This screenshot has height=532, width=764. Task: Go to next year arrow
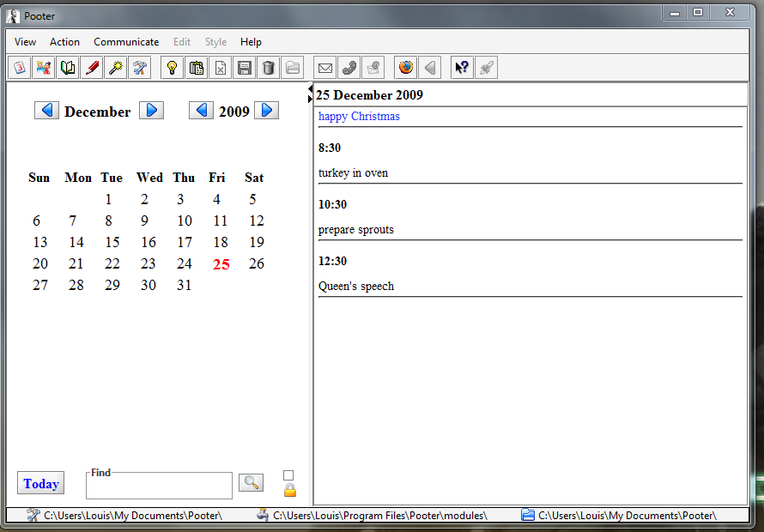coord(266,111)
